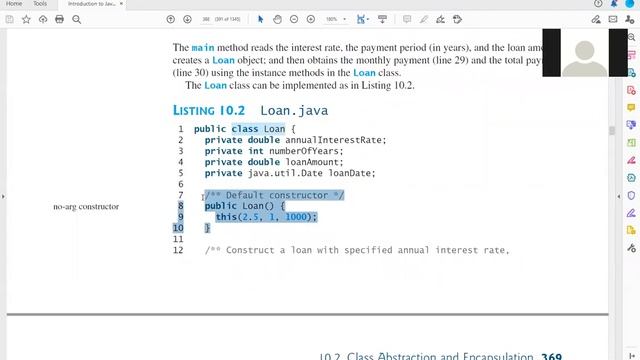Add a sticky note comment
Image resolution: width=640 pixels, height=360 pixels.
tap(407, 19)
